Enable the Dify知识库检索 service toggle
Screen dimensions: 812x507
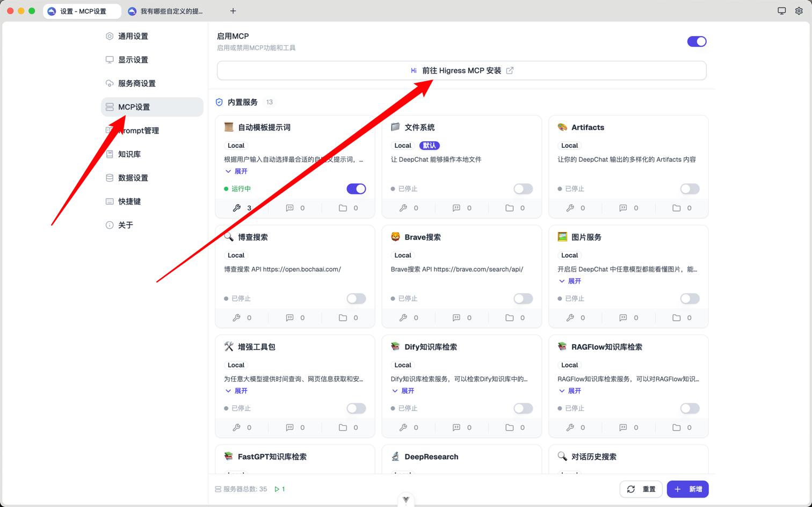pyautogui.click(x=523, y=408)
